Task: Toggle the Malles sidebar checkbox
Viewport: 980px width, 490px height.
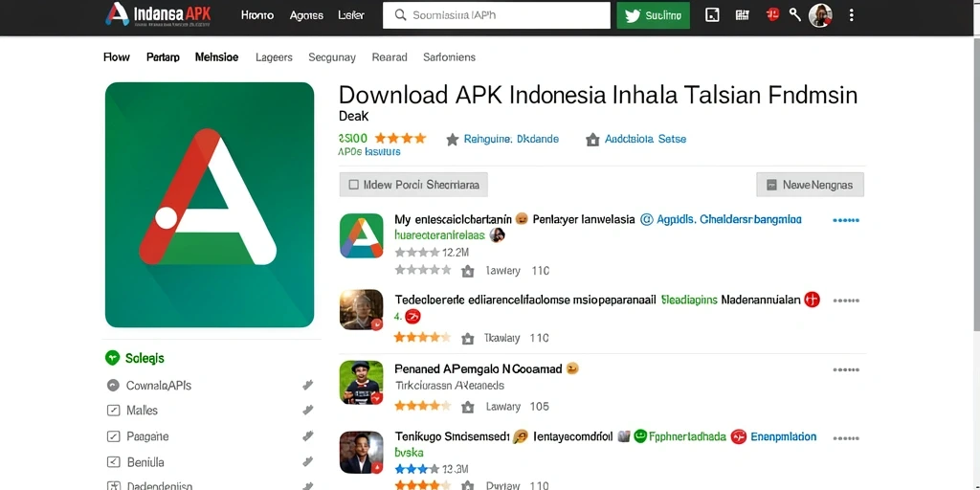Action: (x=113, y=411)
